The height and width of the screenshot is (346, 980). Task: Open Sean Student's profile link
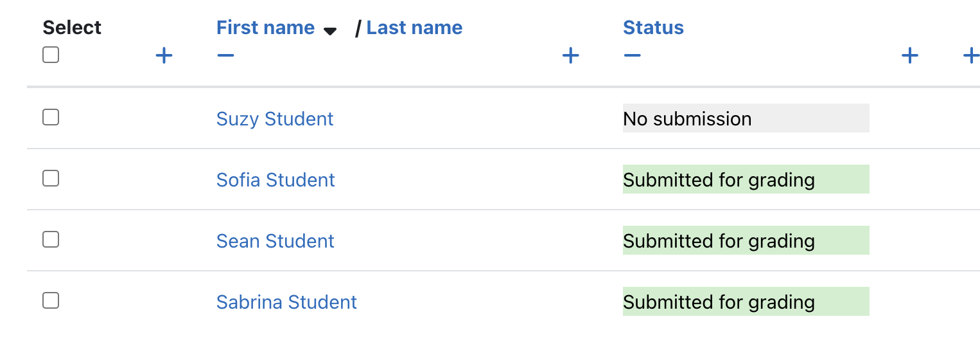pos(276,241)
